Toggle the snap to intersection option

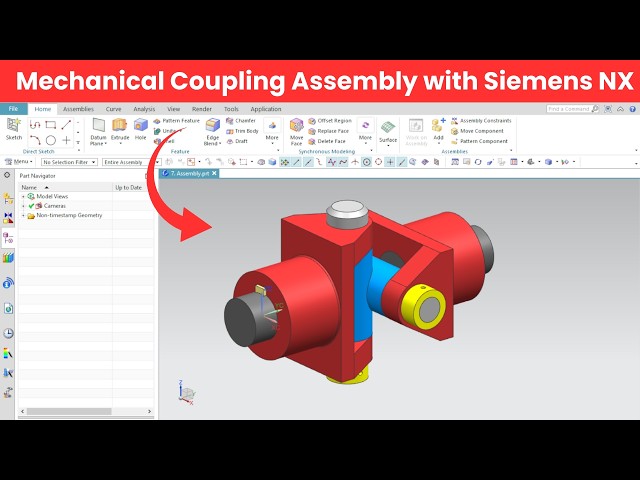pos(355,162)
